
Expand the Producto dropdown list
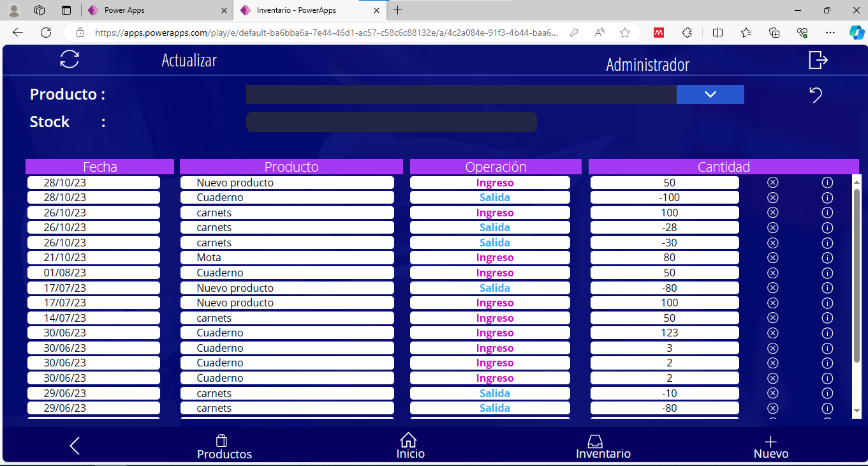(x=710, y=94)
